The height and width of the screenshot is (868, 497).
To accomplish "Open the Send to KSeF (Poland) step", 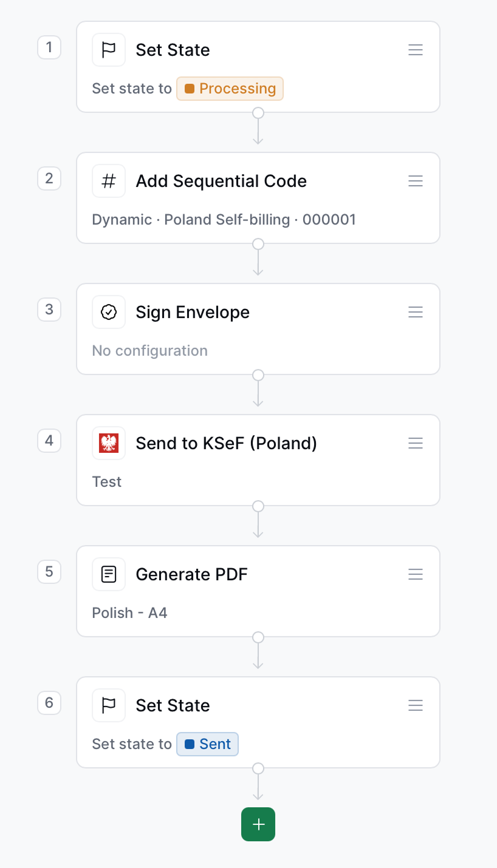I will 226,442.
